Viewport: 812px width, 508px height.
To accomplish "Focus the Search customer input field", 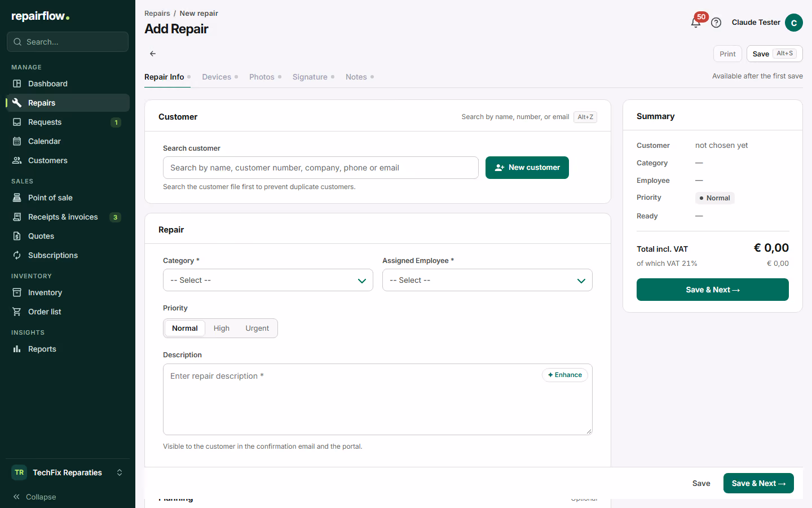I will pos(321,168).
